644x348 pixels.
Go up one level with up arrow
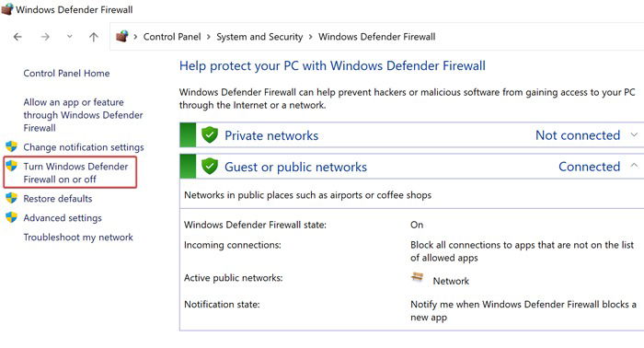(x=94, y=37)
